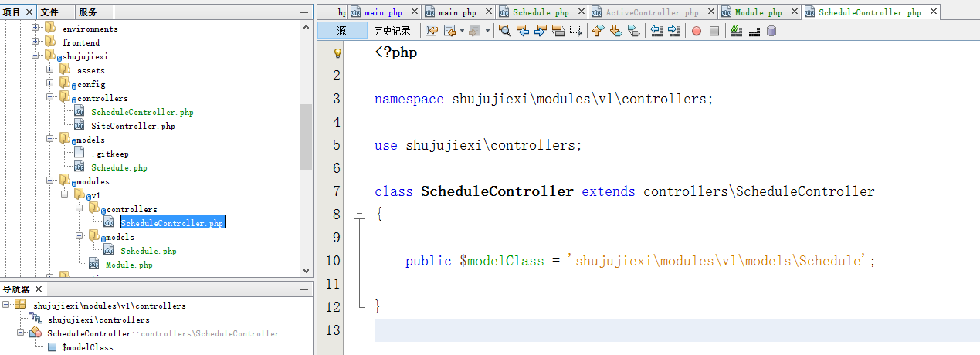Select shujujiexi\controllers import in navigator
This screenshot has width=980, height=355.
pos(99,319)
